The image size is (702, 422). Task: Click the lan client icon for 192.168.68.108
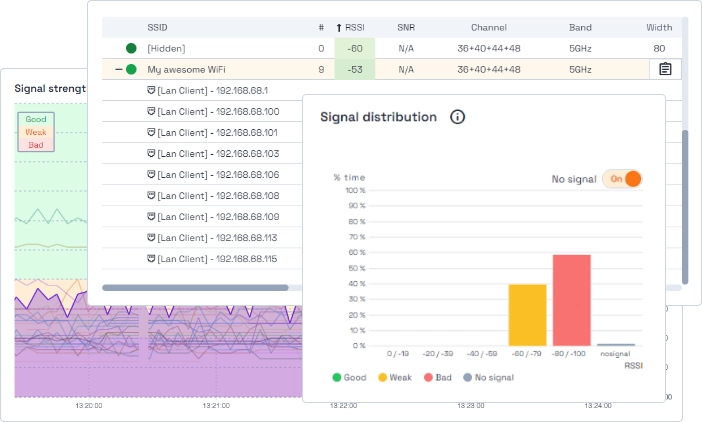(x=151, y=196)
